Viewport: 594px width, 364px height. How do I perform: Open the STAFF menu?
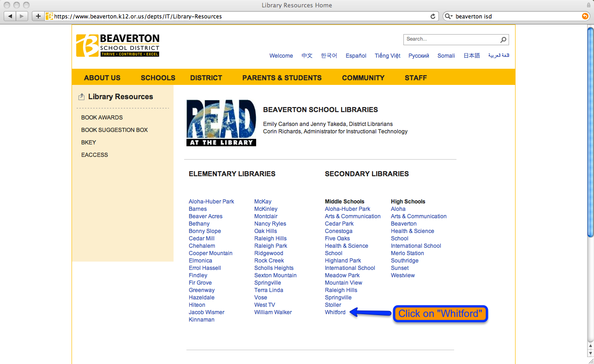(x=415, y=78)
